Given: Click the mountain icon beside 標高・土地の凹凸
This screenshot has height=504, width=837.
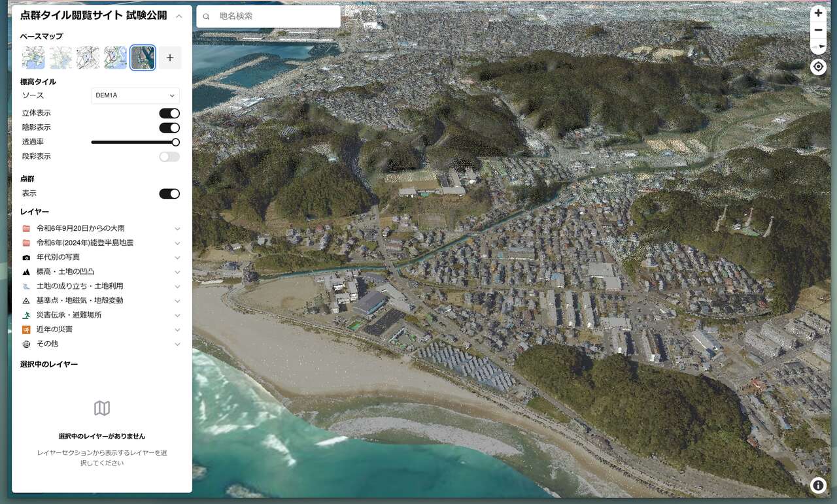Looking at the screenshot, I should [x=26, y=272].
